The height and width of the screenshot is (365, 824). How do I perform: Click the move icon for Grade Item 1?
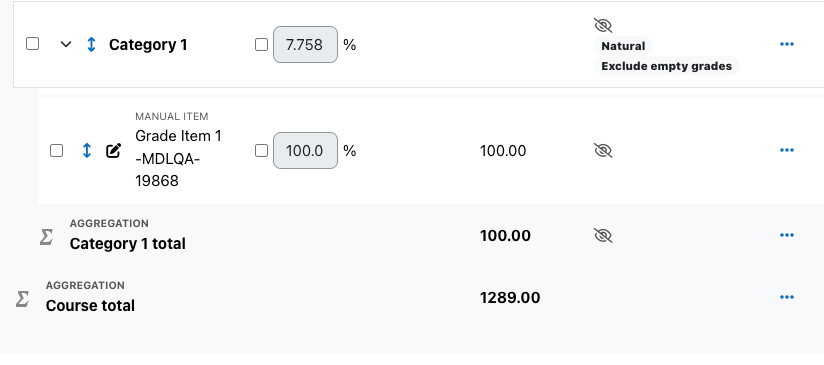coord(87,151)
